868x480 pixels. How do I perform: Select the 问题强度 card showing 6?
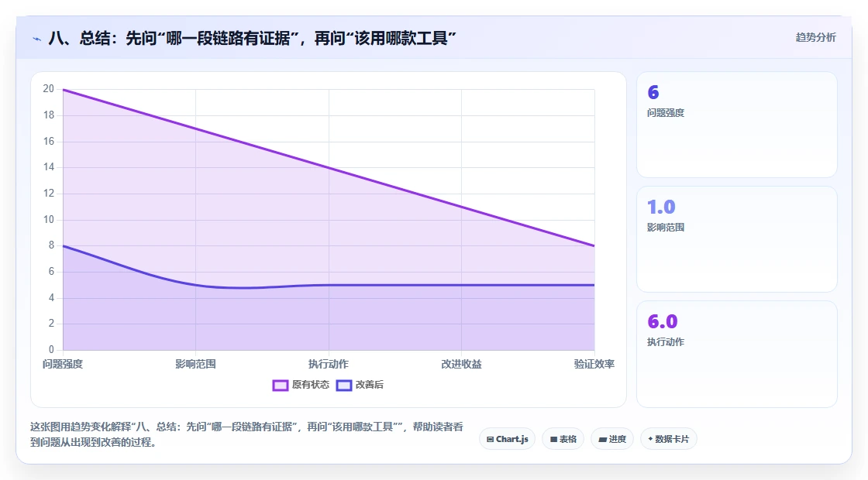[x=737, y=125]
